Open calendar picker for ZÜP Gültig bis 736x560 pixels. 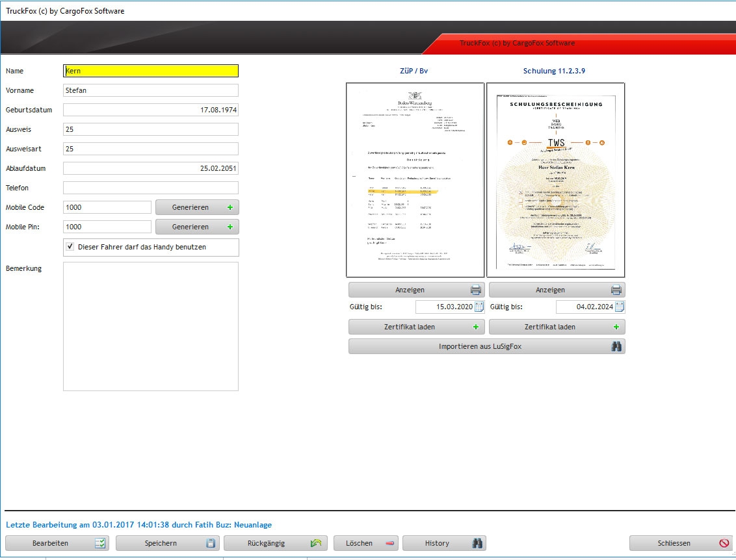[x=479, y=307]
